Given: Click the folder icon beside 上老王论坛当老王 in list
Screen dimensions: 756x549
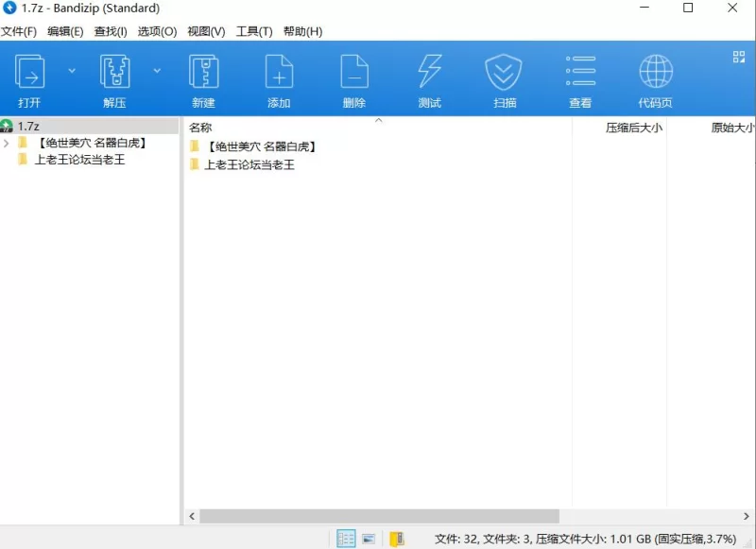Looking at the screenshot, I should coord(195,164).
